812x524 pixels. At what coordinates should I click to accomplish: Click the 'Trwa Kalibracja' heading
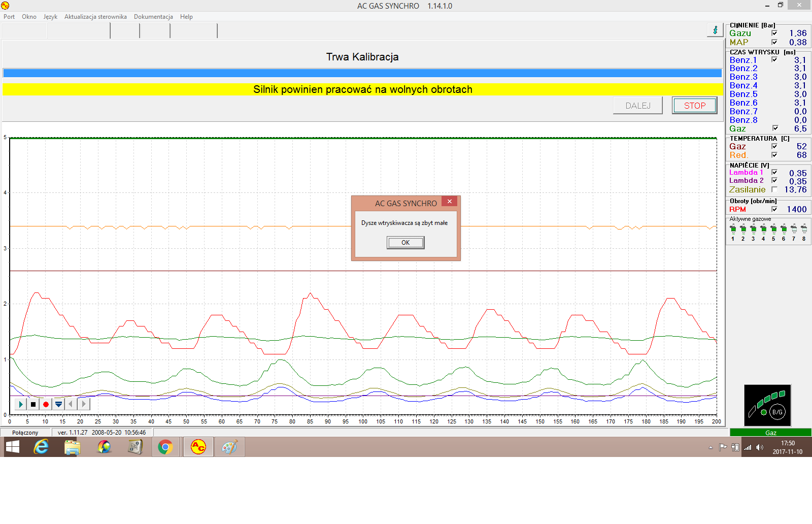coord(362,57)
